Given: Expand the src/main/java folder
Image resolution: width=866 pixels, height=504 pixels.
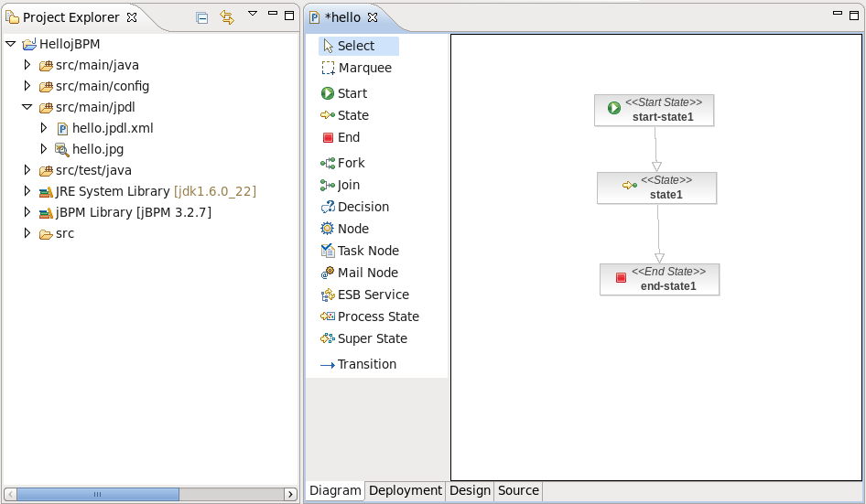Looking at the screenshot, I should (x=27, y=65).
